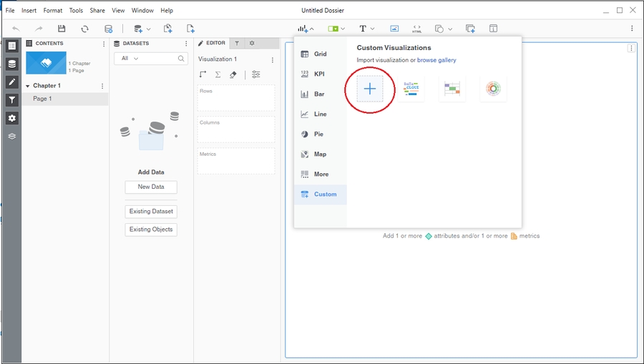Open the Filter panel in left sidebar

click(x=11, y=100)
